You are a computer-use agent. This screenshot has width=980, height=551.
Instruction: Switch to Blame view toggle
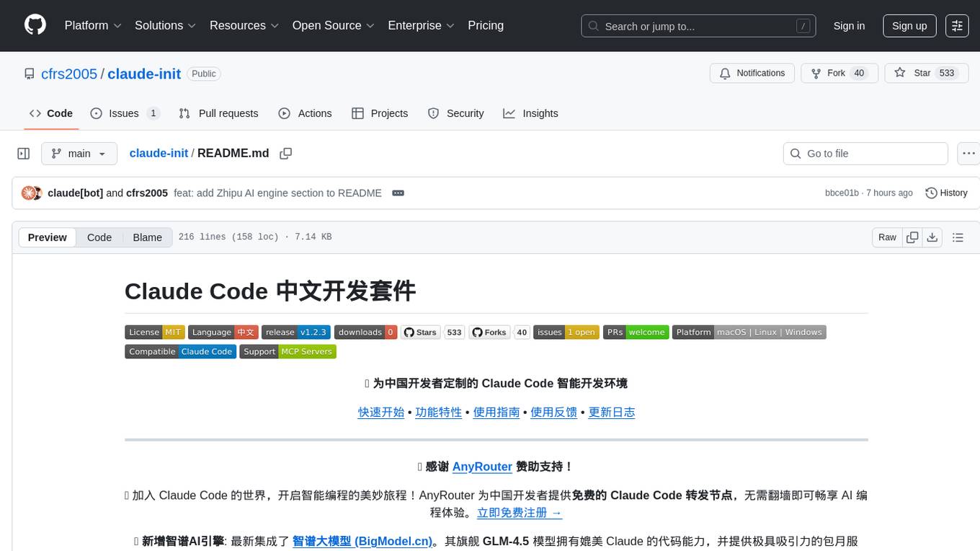tap(148, 237)
